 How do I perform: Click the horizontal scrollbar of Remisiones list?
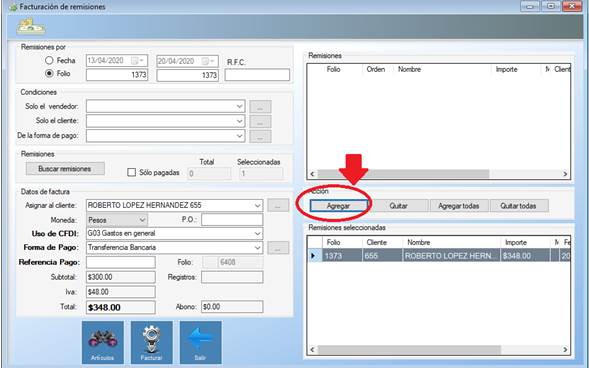403,174
